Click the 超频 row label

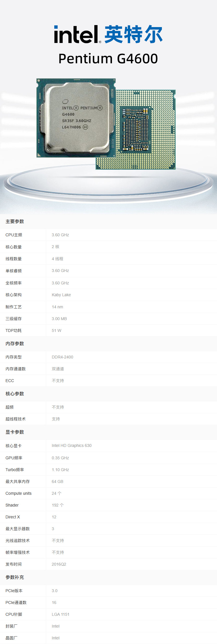coord(10,407)
